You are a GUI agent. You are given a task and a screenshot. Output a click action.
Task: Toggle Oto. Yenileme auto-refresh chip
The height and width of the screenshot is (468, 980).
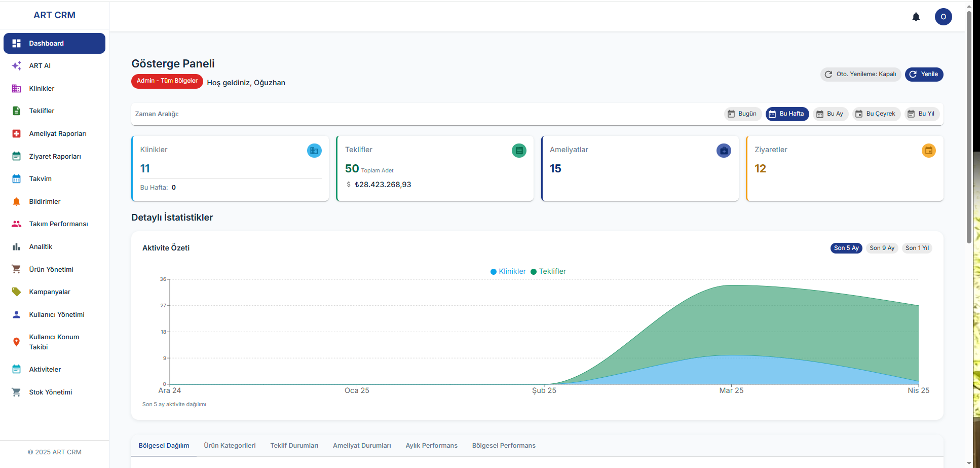[860, 75]
